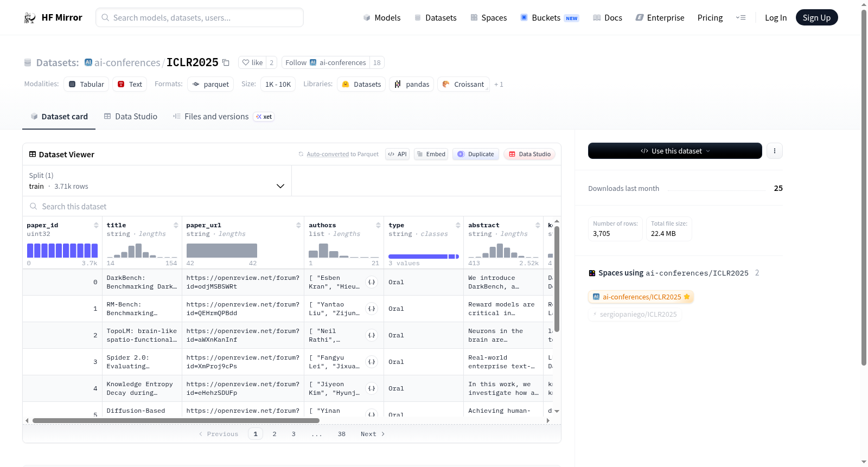
Task: Like the ICLR2025 dataset
Action: (x=252, y=63)
